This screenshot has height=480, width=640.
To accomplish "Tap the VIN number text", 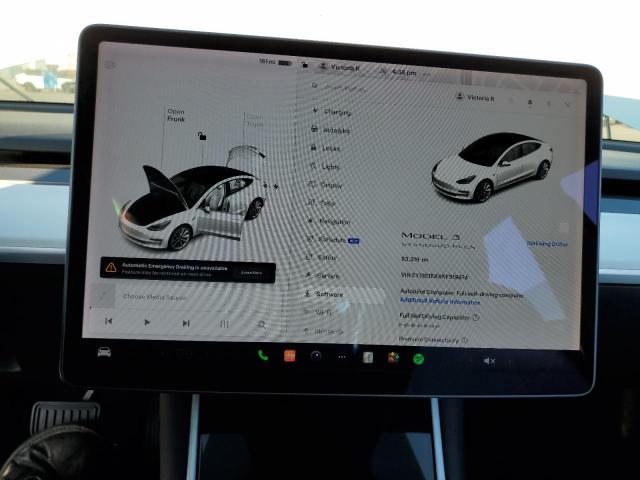I will point(434,276).
